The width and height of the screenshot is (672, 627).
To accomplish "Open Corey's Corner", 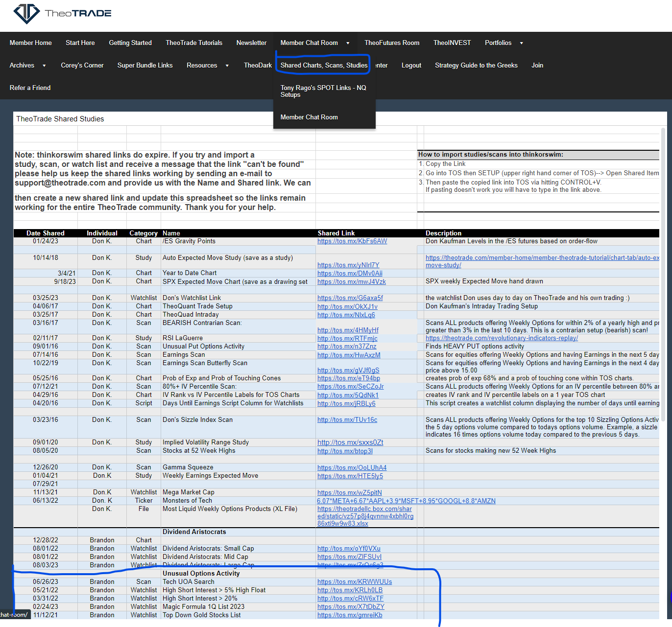I will [82, 66].
